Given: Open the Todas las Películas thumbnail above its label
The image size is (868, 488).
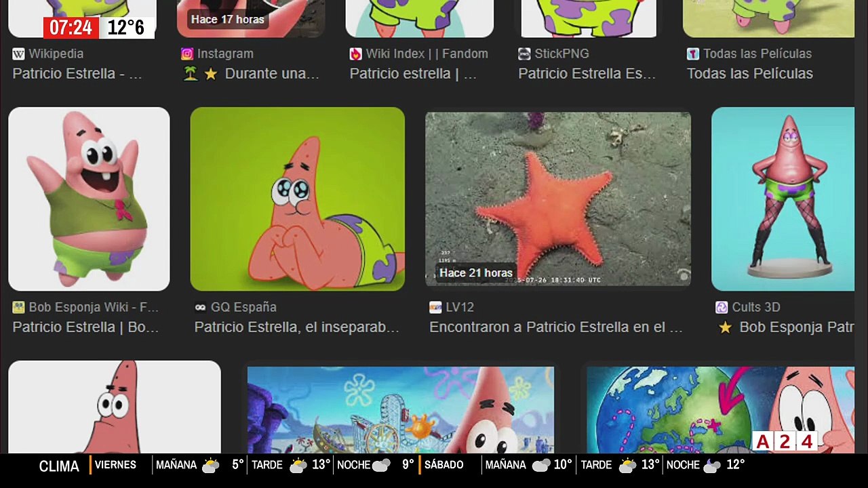Looking at the screenshot, I should click(768, 18).
